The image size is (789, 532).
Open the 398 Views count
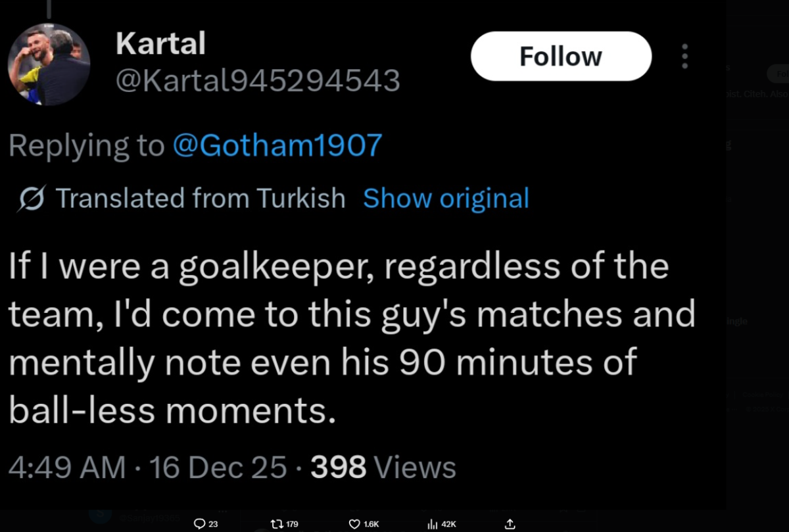pos(383,468)
